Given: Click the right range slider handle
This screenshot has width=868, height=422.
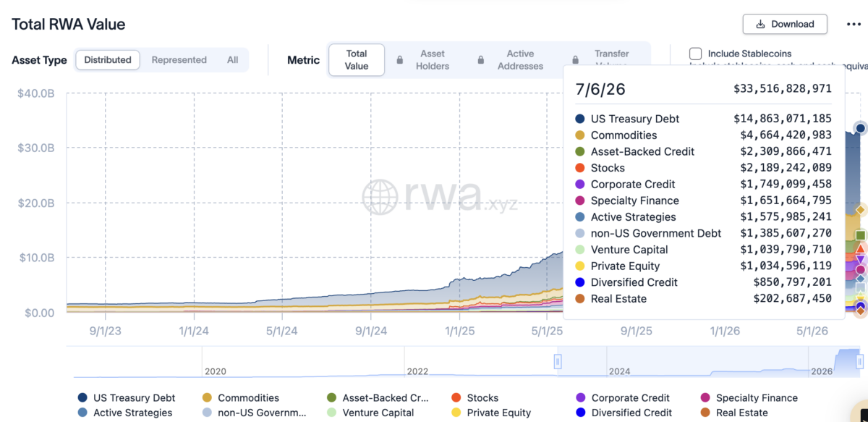Looking at the screenshot, I should (x=860, y=361).
